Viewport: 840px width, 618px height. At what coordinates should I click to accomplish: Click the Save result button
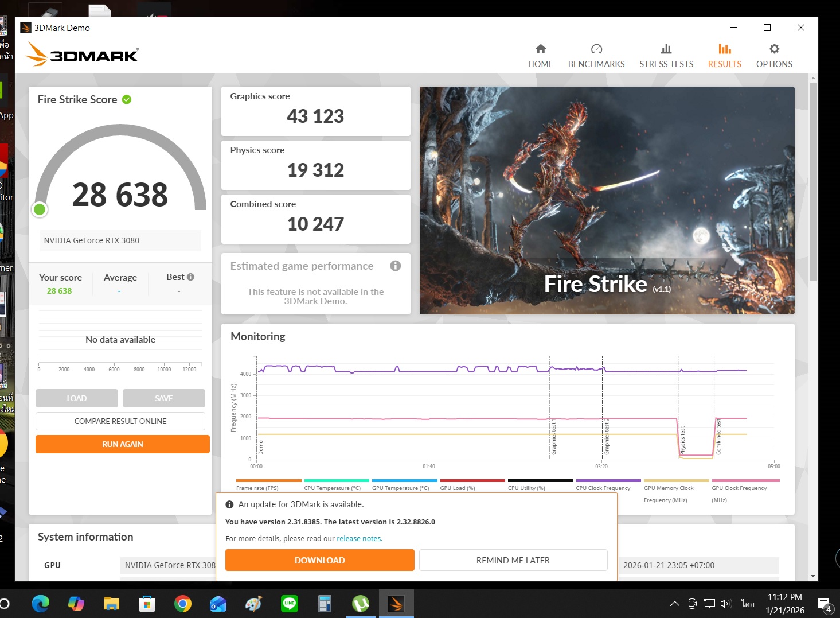[x=163, y=398]
